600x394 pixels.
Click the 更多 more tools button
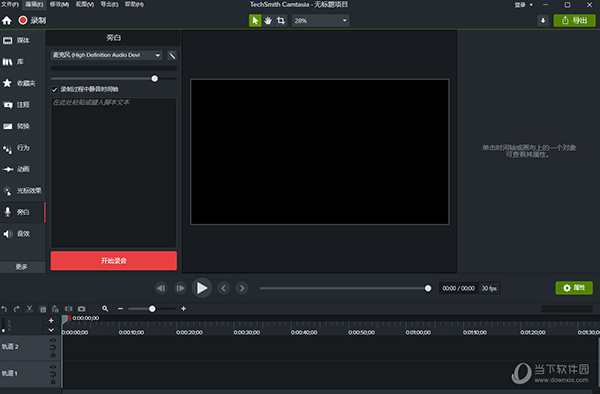point(22,267)
